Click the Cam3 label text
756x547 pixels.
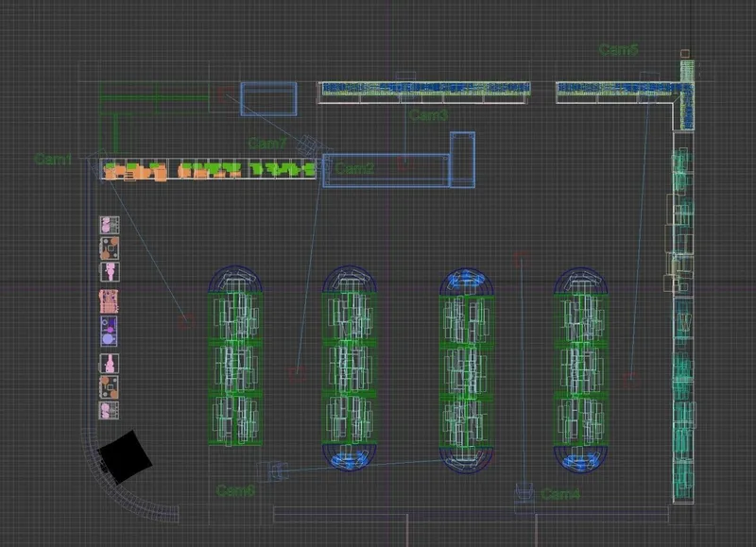point(429,115)
